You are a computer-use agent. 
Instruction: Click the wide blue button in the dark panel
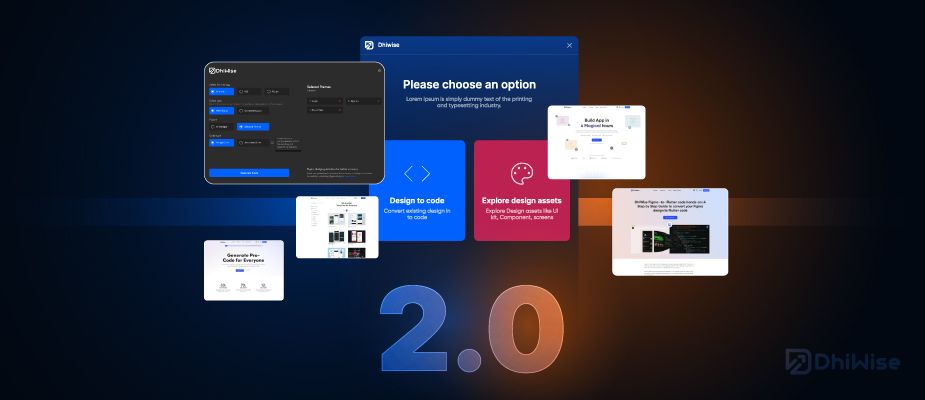249,173
